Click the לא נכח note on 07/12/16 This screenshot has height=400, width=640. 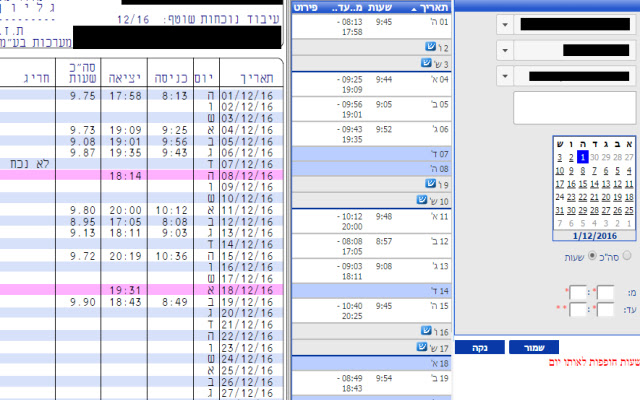click(30, 164)
